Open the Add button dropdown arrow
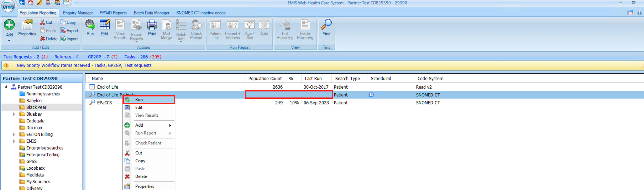This screenshot has width=644, height=190. pos(9,41)
